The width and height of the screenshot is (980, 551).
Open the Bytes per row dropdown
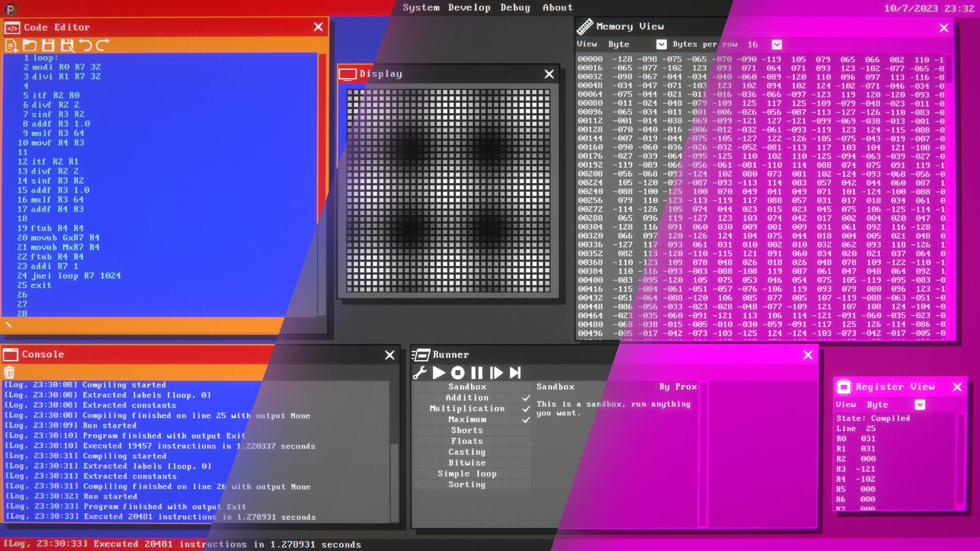777,44
